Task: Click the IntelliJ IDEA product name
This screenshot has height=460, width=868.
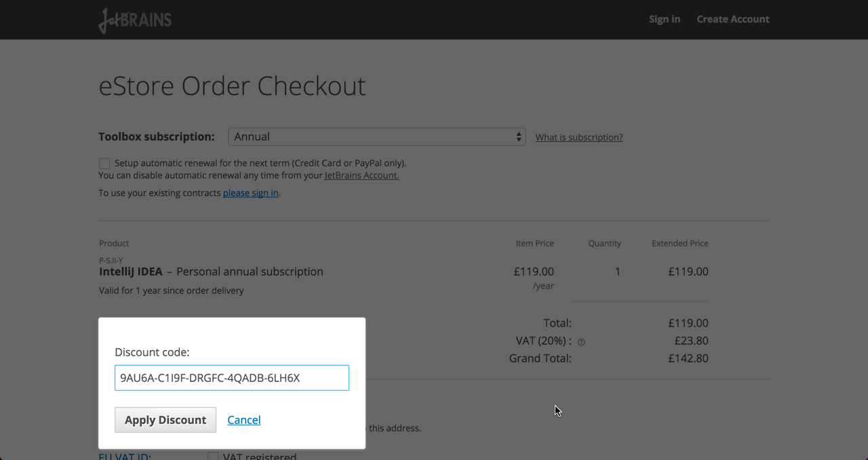Action: coord(131,271)
